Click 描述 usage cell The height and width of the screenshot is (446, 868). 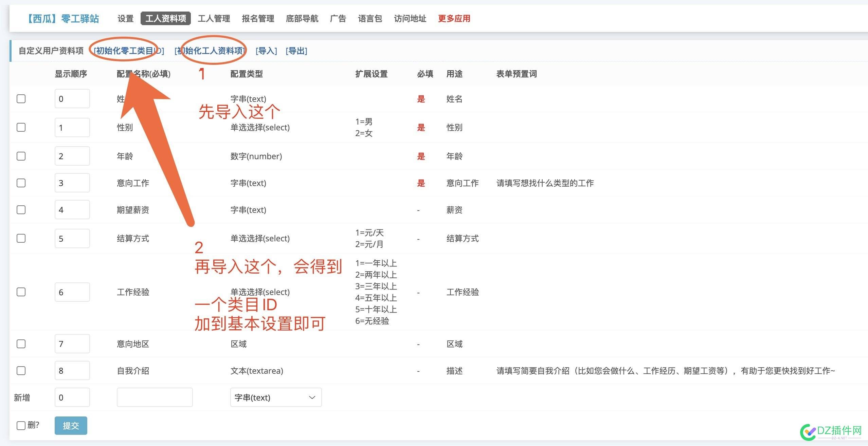[x=454, y=371]
